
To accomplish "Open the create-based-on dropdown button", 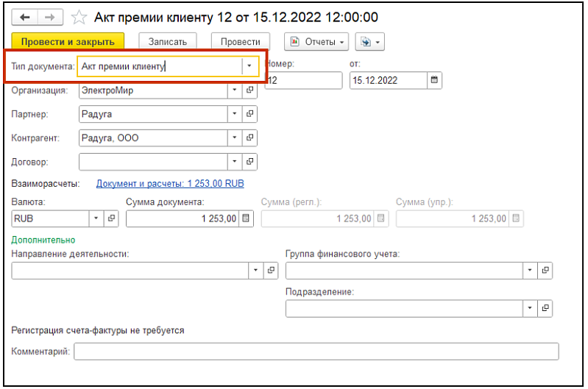I will 369,42.
